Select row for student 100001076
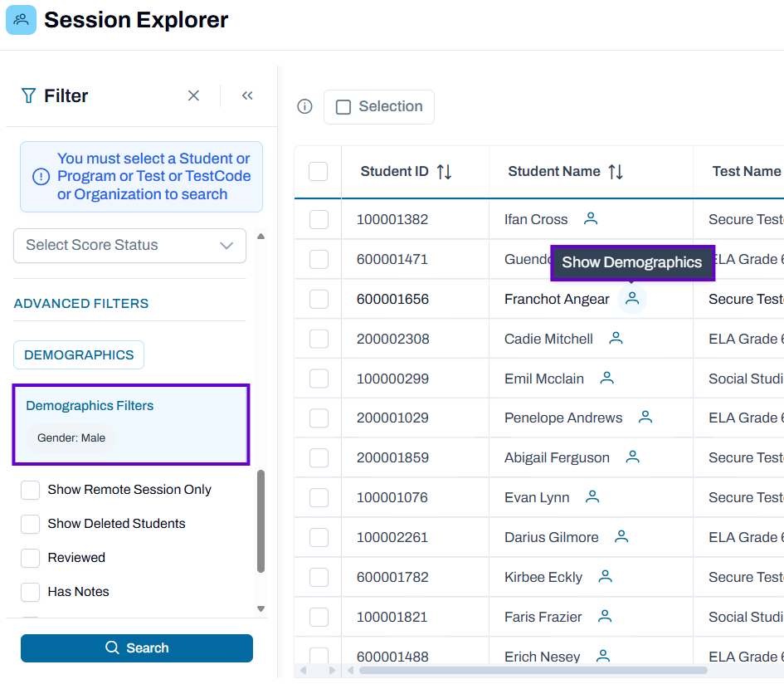The width and height of the screenshot is (784, 684). click(x=319, y=497)
